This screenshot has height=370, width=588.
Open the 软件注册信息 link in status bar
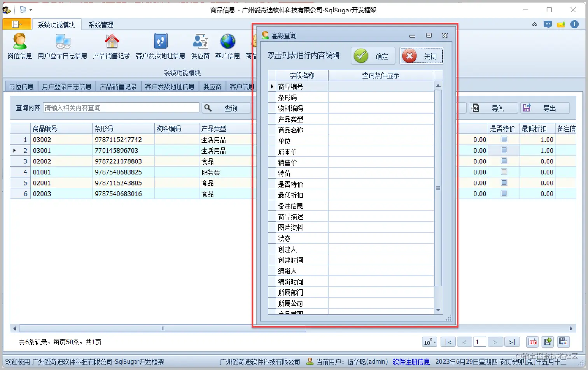(411, 361)
